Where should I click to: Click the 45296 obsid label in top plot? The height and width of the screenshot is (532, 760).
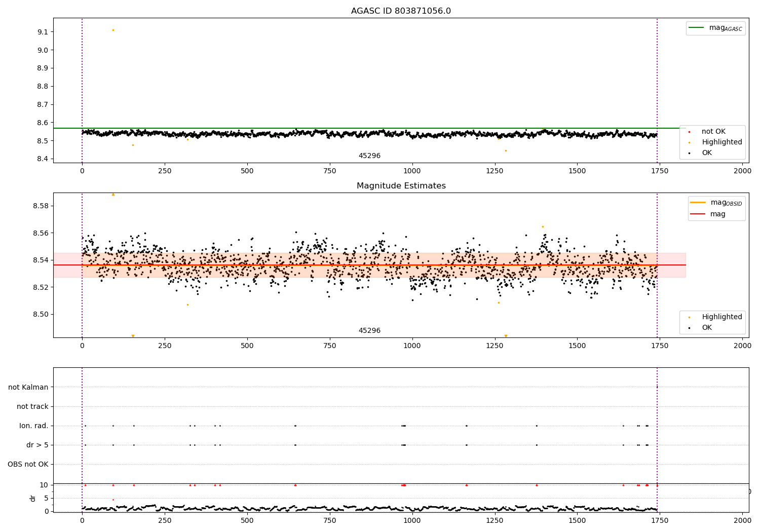click(369, 156)
